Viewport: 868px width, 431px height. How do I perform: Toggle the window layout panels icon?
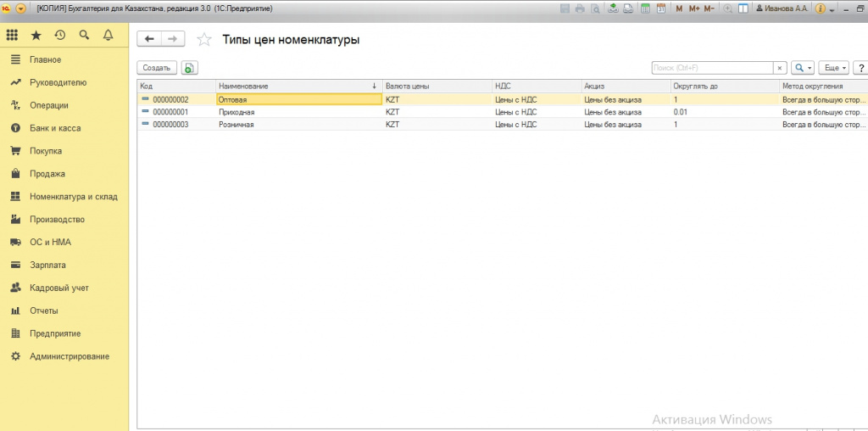click(743, 8)
